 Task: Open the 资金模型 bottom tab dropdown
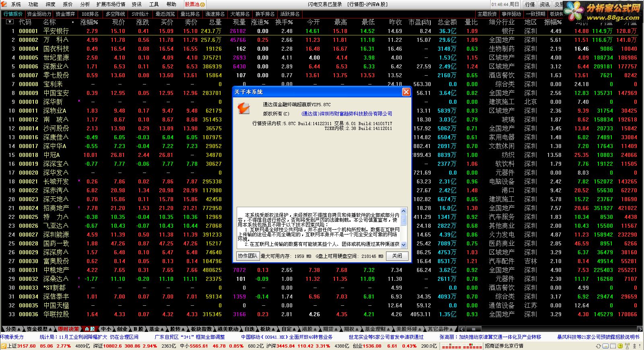(x=39, y=329)
